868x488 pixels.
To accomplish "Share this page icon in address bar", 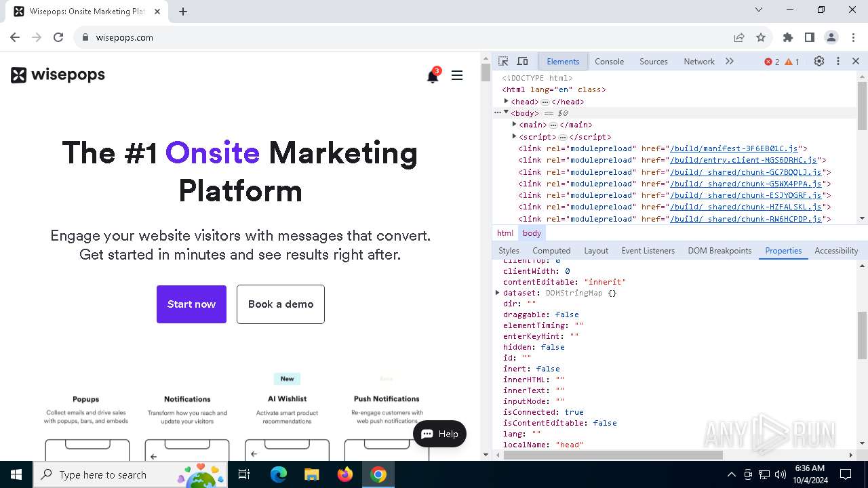I will click(x=739, y=37).
